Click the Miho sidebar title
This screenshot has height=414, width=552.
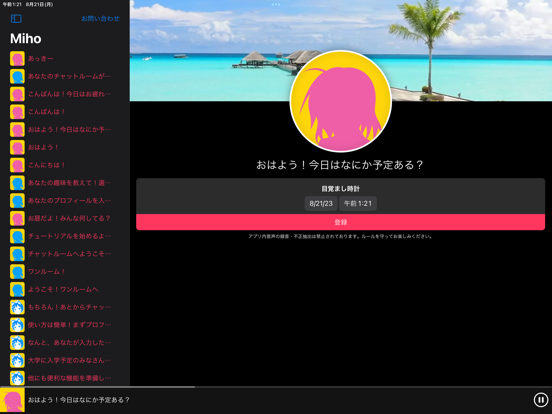26,39
